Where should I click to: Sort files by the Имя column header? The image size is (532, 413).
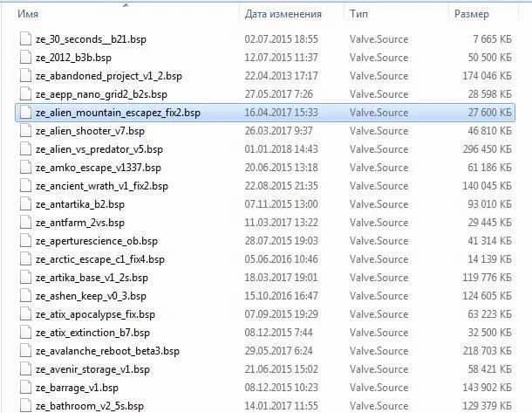coord(122,15)
